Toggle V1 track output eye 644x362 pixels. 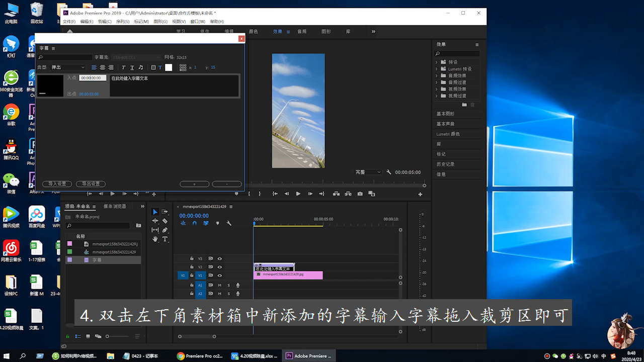click(220, 276)
